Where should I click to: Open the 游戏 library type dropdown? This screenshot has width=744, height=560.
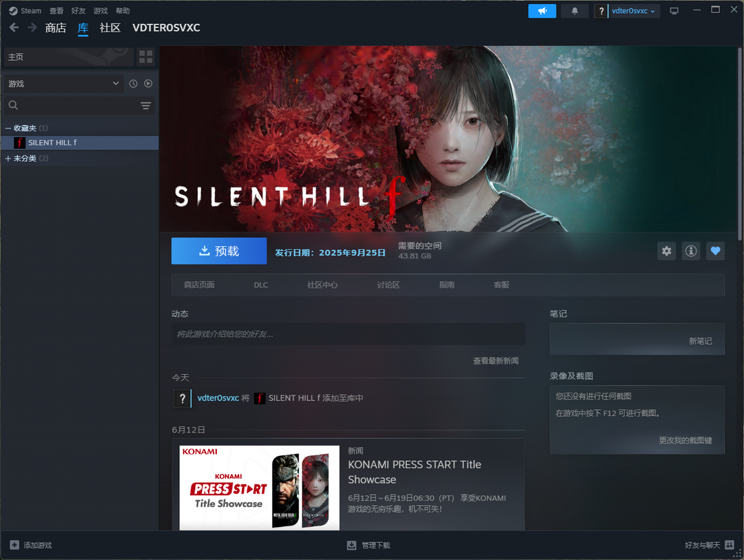click(x=64, y=83)
